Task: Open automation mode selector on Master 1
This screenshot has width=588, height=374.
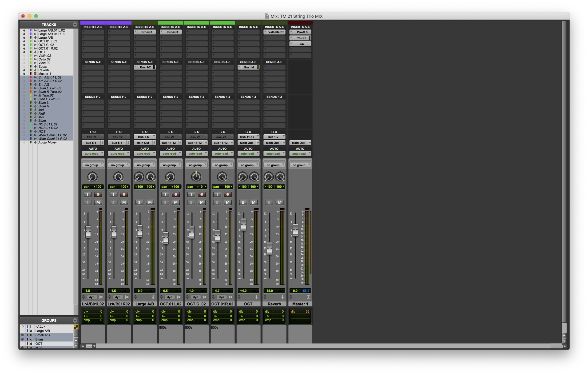Action: pos(300,154)
